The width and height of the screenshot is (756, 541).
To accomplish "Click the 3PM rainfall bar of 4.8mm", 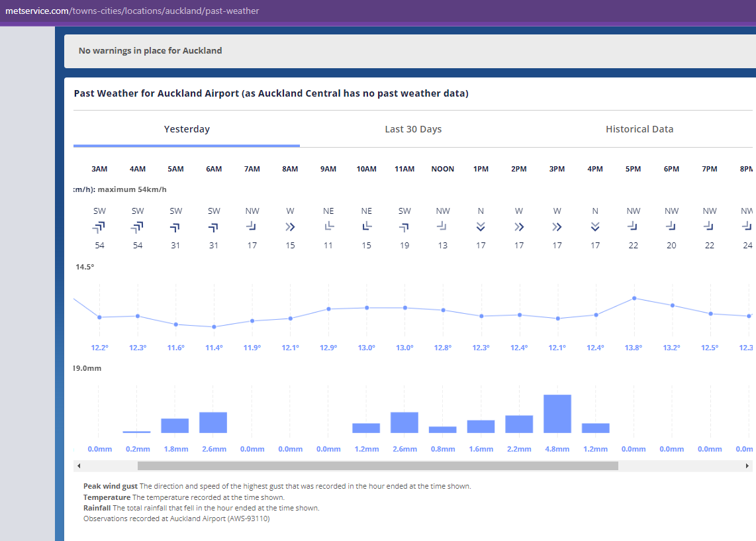I will [x=557, y=414].
